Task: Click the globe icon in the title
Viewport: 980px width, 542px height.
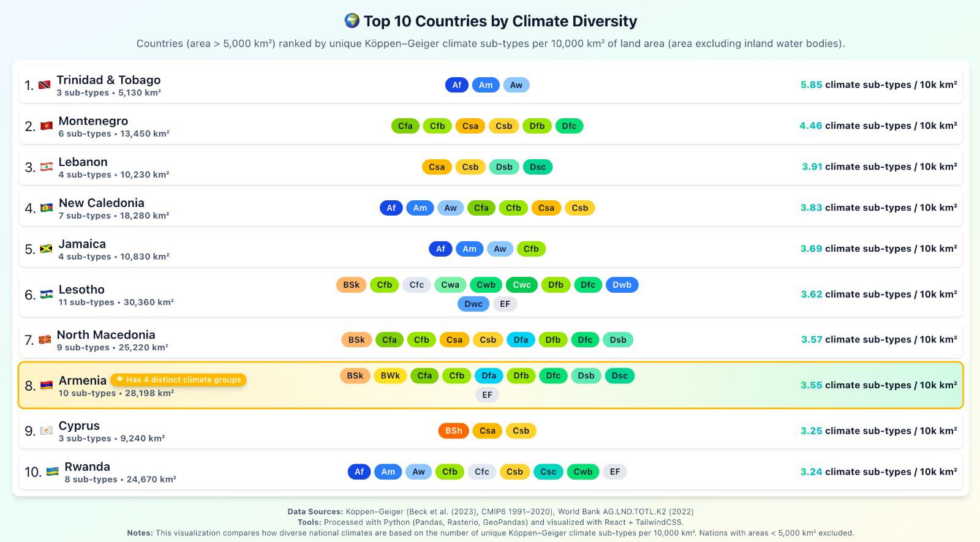Action: (352, 21)
